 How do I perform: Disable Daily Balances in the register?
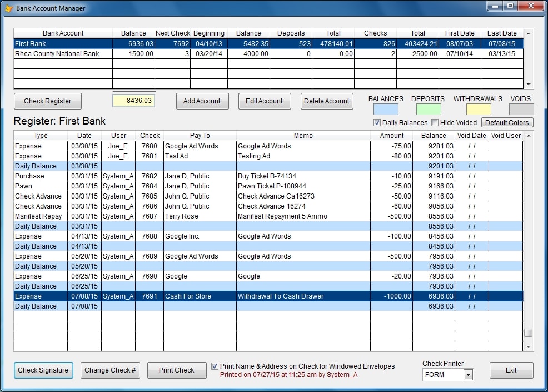point(377,122)
